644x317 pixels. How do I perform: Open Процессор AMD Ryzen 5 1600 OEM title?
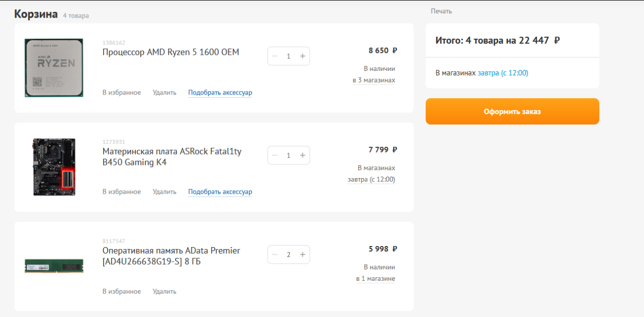(x=171, y=52)
